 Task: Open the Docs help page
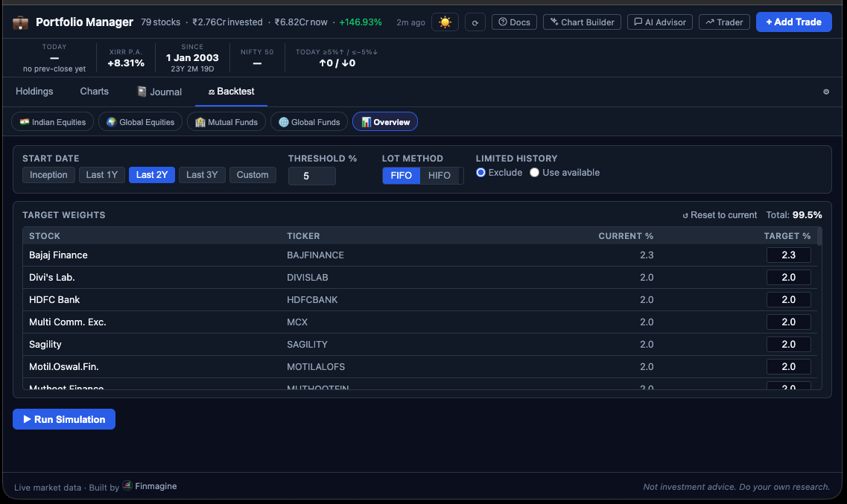514,22
